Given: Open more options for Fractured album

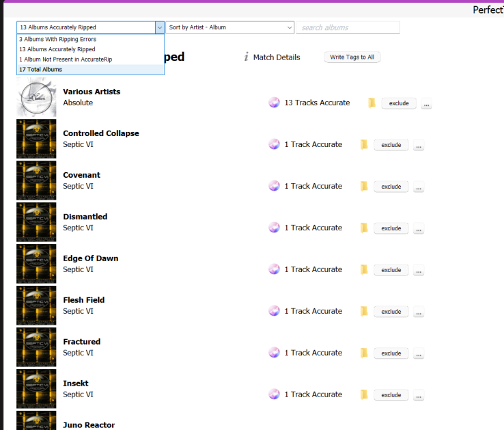Looking at the screenshot, I should pyautogui.click(x=419, y=354).
